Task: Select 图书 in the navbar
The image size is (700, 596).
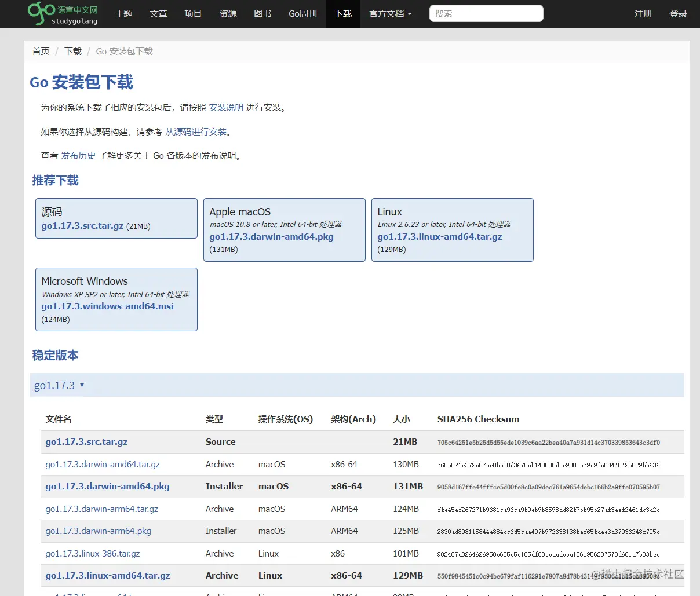Action: coord(262,14)
